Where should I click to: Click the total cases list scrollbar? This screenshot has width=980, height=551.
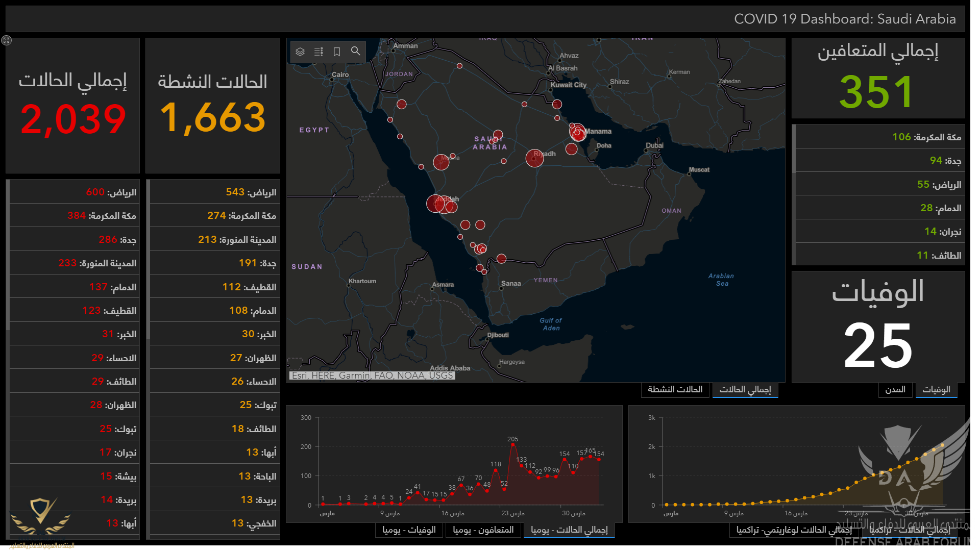pos(8,255)
